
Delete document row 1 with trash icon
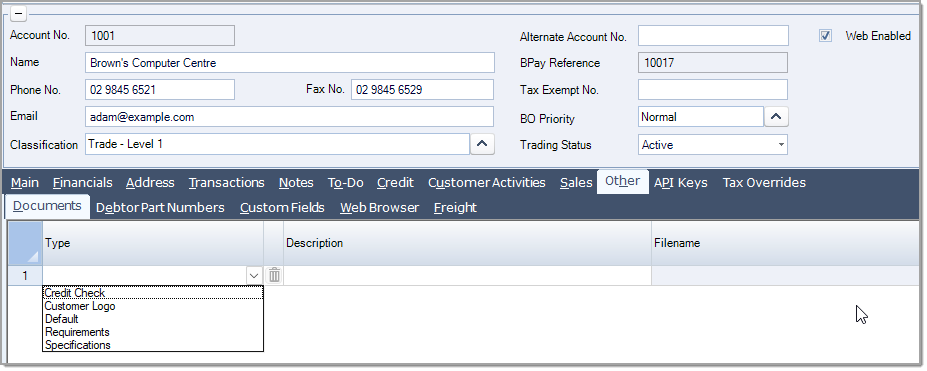tap(274, 275)
